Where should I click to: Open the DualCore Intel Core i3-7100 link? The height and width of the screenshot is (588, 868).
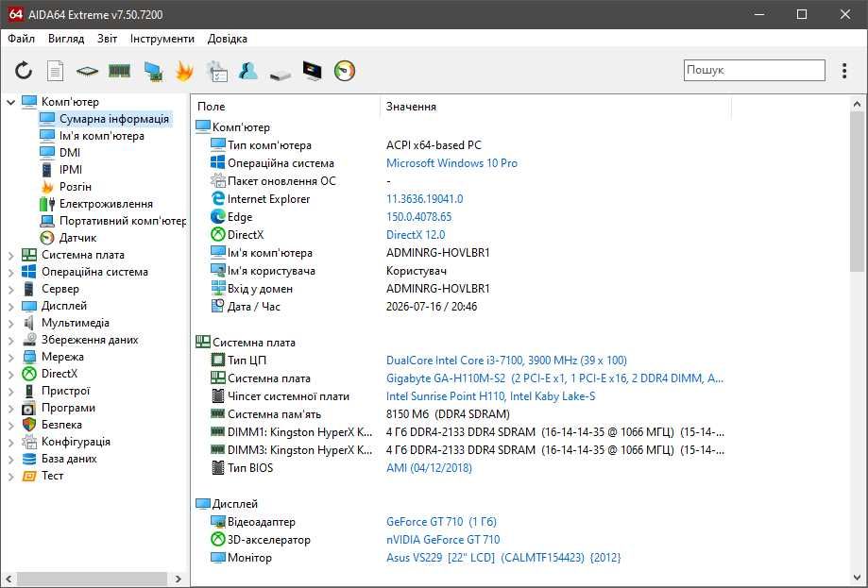(x=506, y=361)
